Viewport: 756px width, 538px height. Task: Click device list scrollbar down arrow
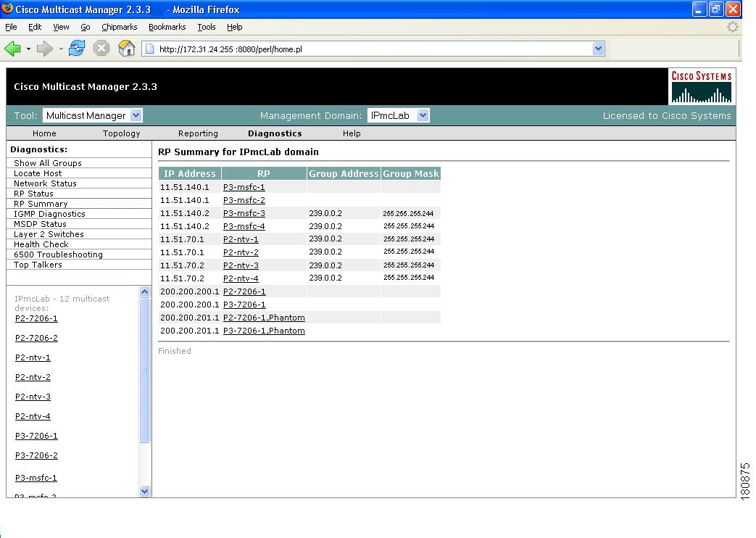[x=145, y=491]
